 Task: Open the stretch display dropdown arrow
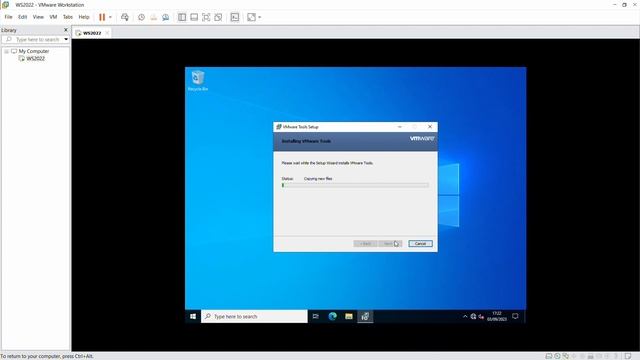(260, 17)
